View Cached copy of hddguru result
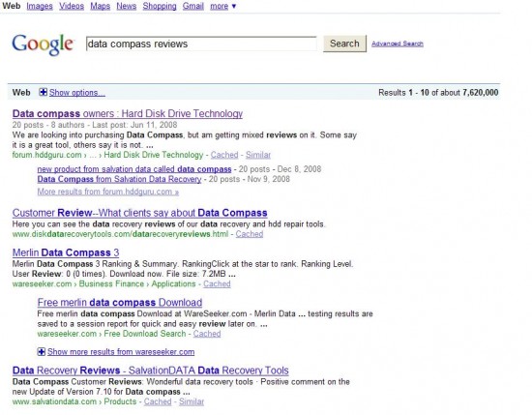532x415 pixels. [224, 155]
